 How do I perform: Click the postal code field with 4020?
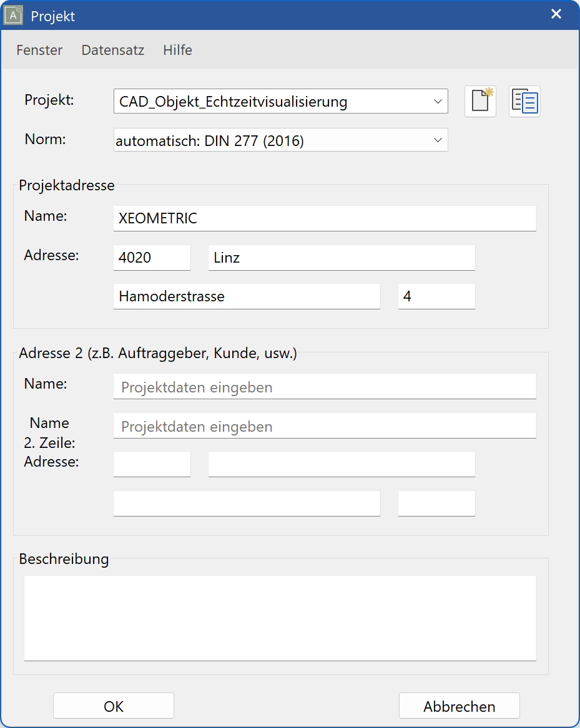click(152, 258)
